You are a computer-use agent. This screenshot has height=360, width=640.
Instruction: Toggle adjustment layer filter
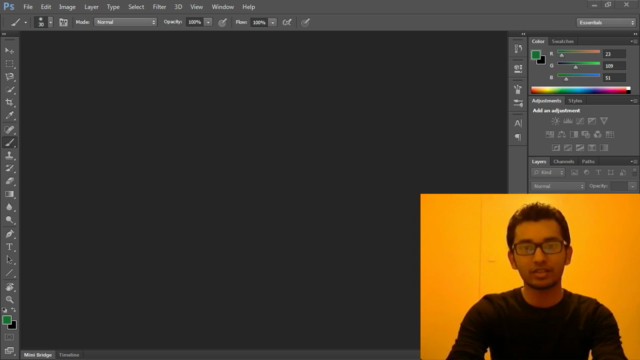tap(587, 173)
